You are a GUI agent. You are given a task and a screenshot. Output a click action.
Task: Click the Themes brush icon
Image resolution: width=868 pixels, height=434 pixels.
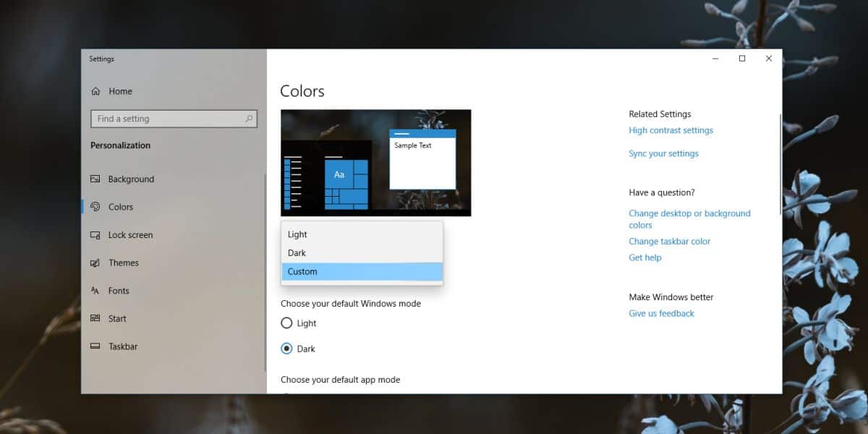[95, 263]
